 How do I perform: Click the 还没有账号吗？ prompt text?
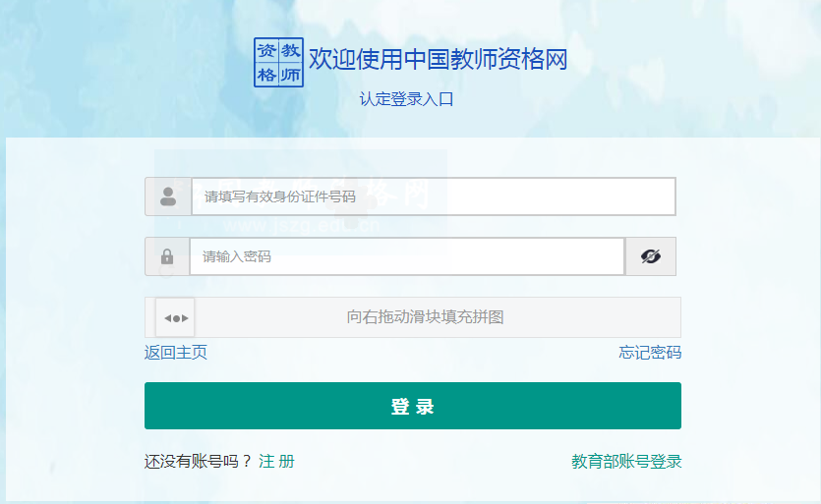coord(198,461)
